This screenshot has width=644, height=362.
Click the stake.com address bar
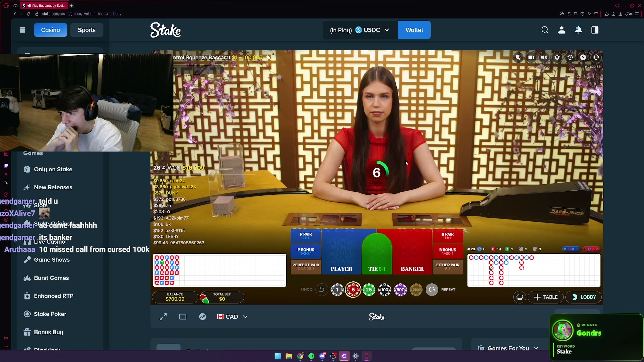(82, 14)
